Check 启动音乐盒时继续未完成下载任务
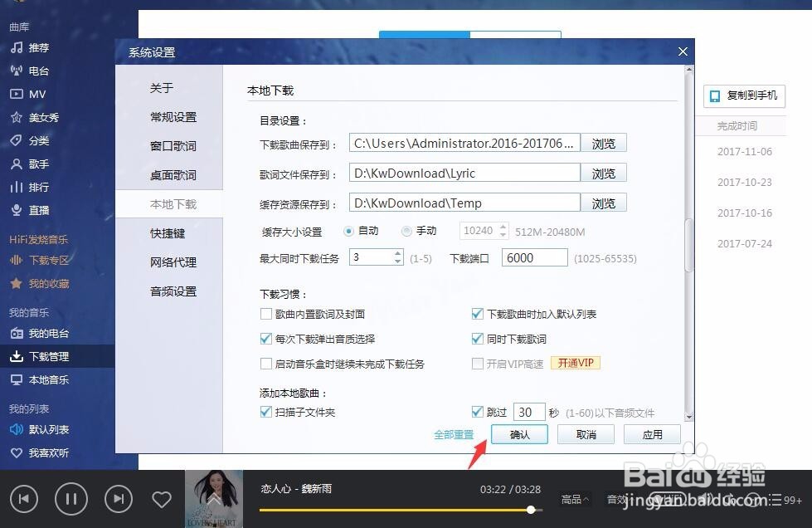Viewport: 812px width, 528px height. 266,364
